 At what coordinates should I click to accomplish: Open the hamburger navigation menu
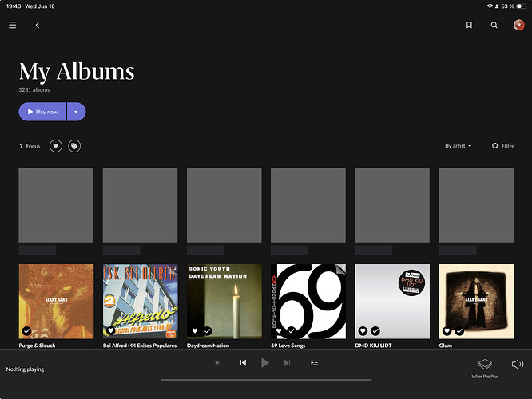click(13, 25)
